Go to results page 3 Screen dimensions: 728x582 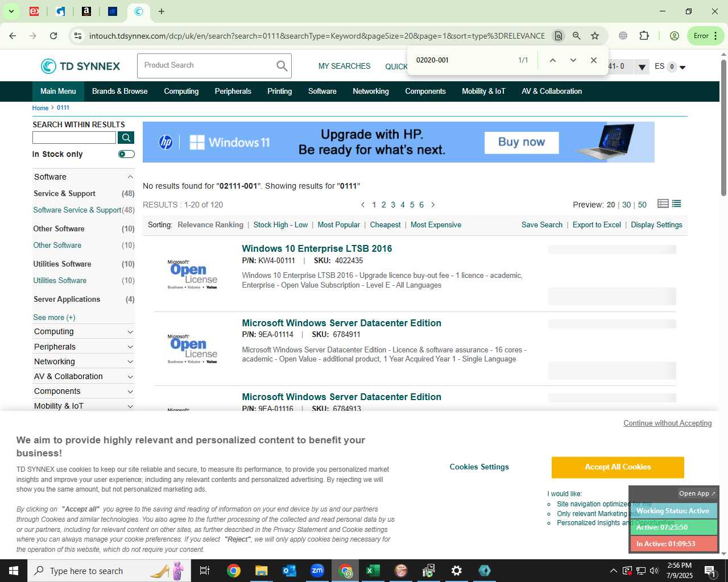click(393, 205)
